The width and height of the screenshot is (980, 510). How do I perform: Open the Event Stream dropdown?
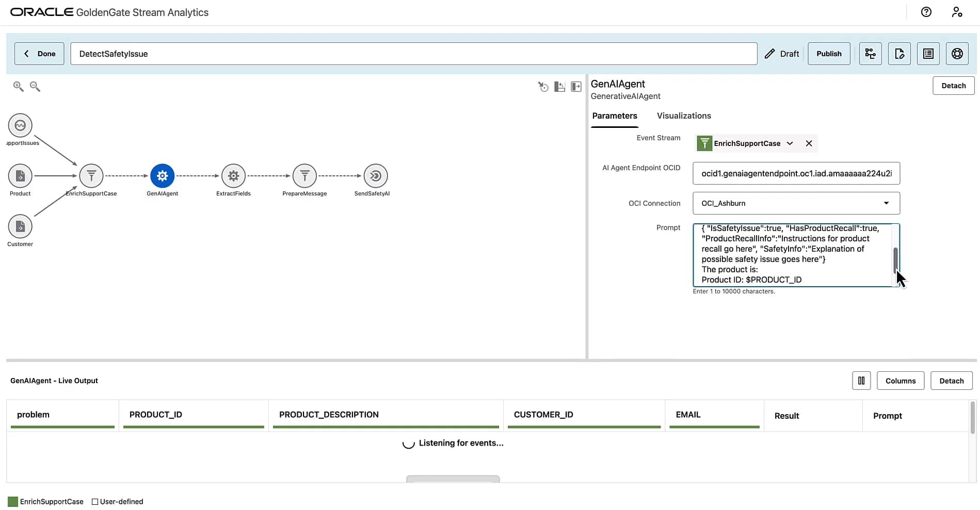coord(790,143)
